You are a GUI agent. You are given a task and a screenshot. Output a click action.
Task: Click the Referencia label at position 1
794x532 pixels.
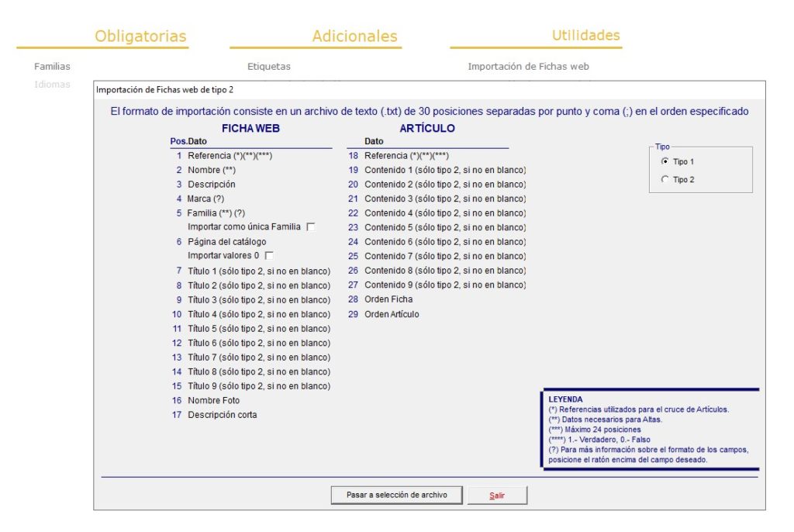coord(230,156)
